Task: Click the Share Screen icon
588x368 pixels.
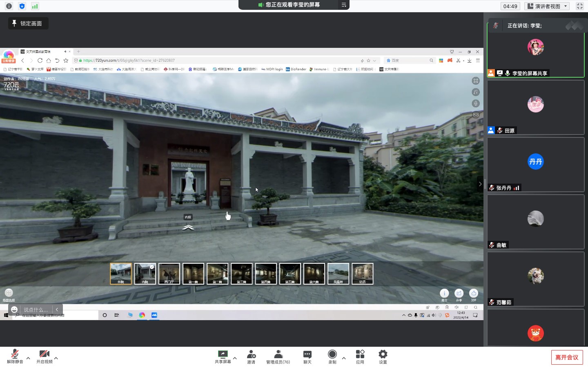Action: (x=223, y=356)
